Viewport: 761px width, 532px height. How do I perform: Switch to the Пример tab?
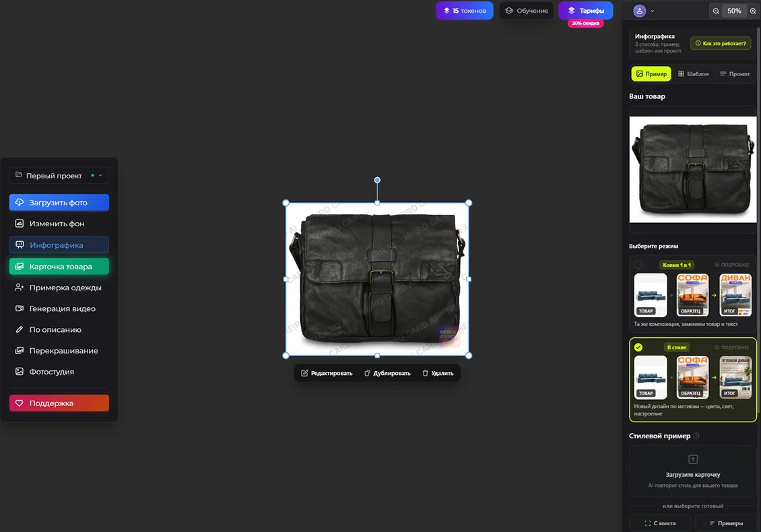[651, 74]
